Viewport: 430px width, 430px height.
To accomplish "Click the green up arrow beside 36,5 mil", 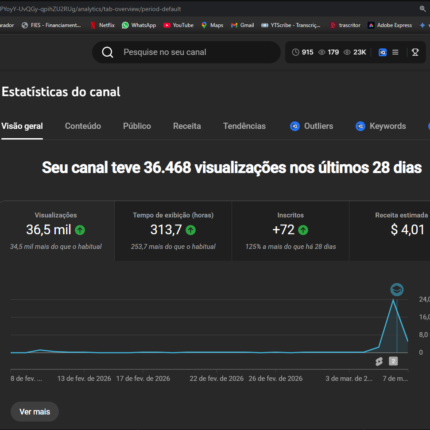I will click(x=80, y=230).
